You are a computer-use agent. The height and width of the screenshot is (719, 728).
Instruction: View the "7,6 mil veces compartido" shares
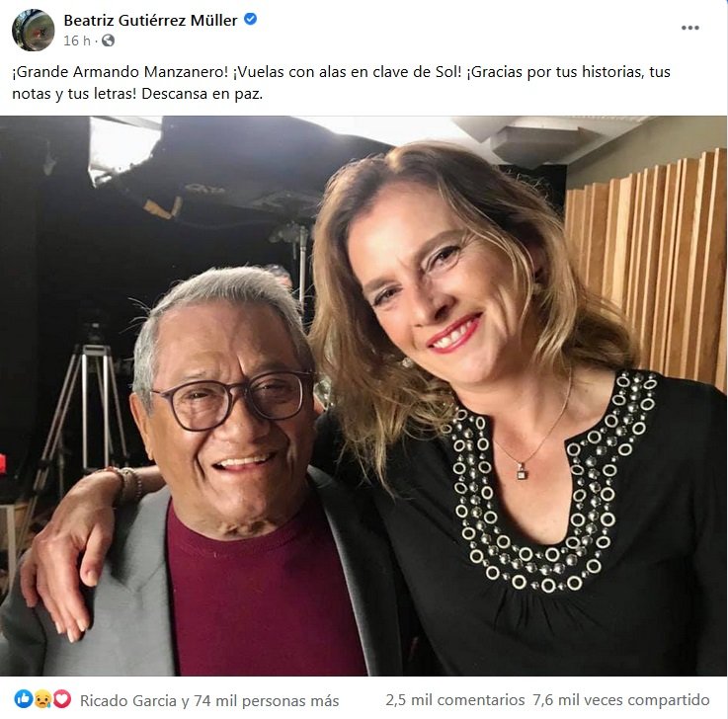620,700
